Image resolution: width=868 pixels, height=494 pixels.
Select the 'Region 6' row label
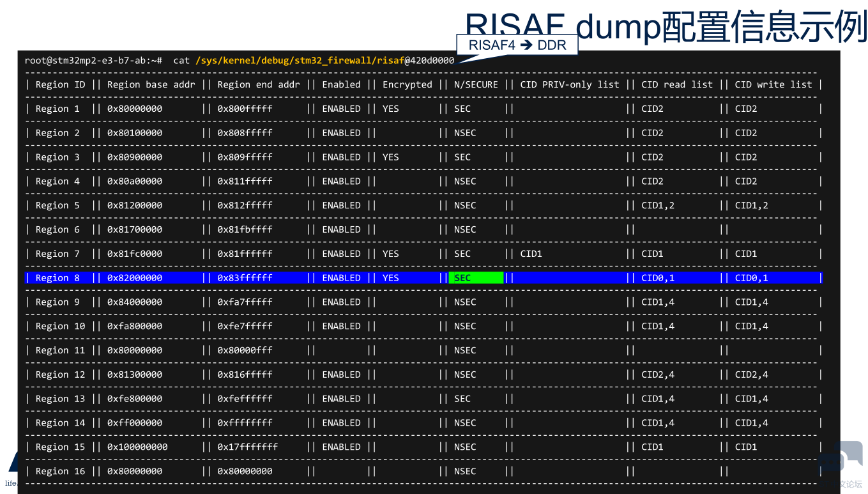[57, 229]
